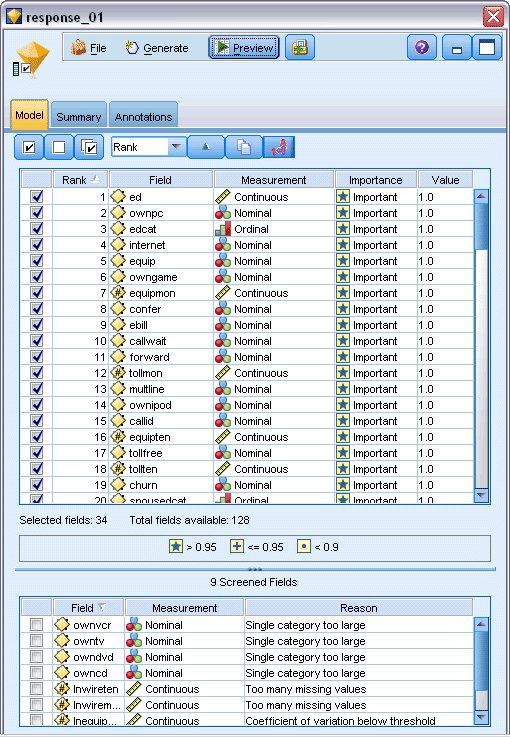Uncheck the ownpc field checkbox
This screenshot has width=510, height=737.
pos(37,213)
